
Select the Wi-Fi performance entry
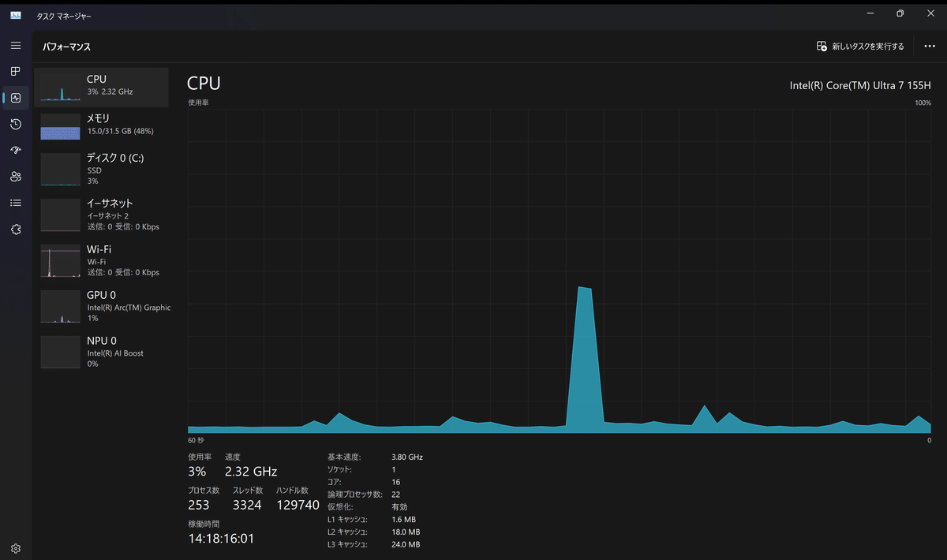pyautogui.click(x=102, y=260)
